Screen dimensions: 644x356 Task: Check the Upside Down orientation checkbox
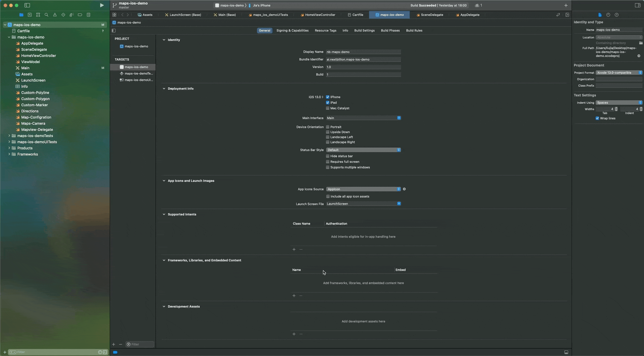[327, 132]
